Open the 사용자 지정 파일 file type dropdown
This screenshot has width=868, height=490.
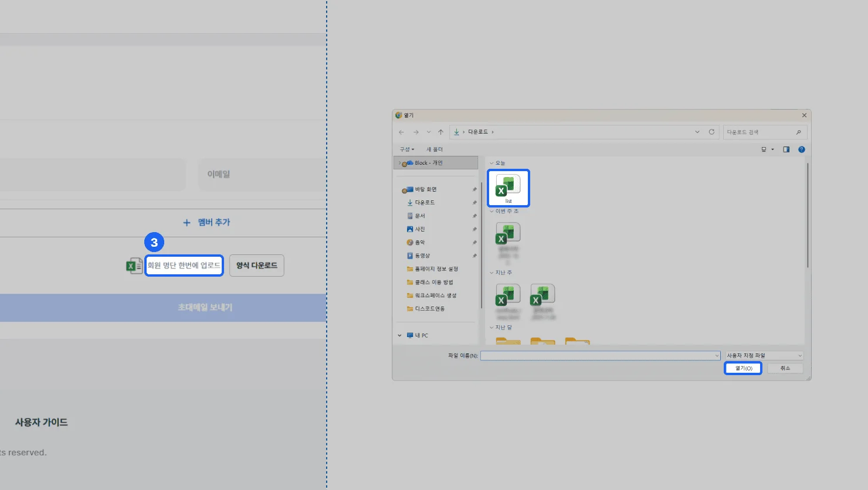(x=764, y=356)
